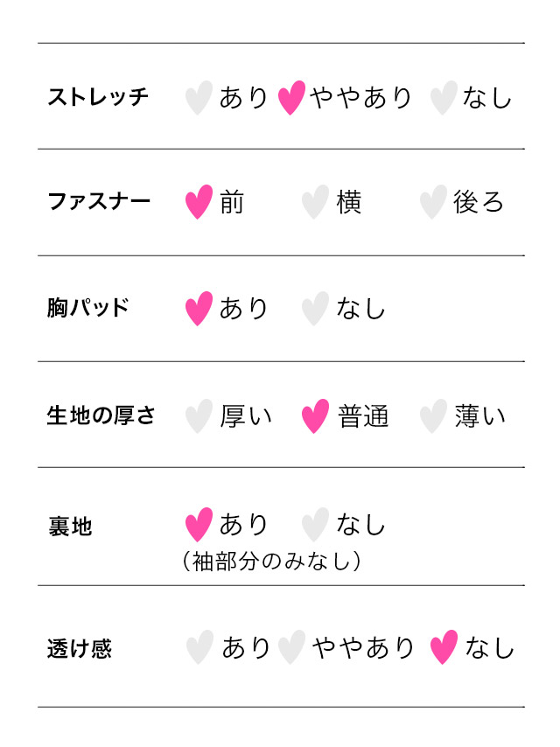This screenshot has width=560, height=747.
Task: Click the gray heart beside 透け感 あり
Action: point(199,647)
